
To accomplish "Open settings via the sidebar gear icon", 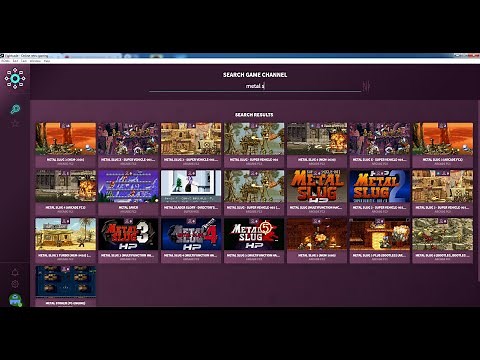I will [15, 284].
